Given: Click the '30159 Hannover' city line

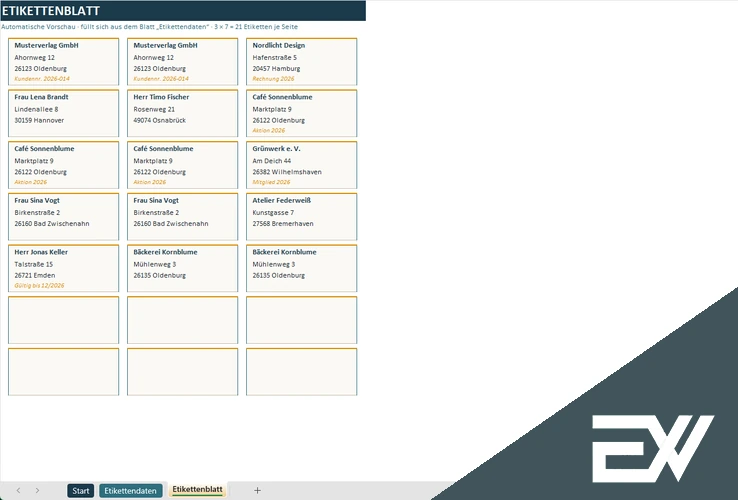Looking at the screenshot, I should (39, 120).
